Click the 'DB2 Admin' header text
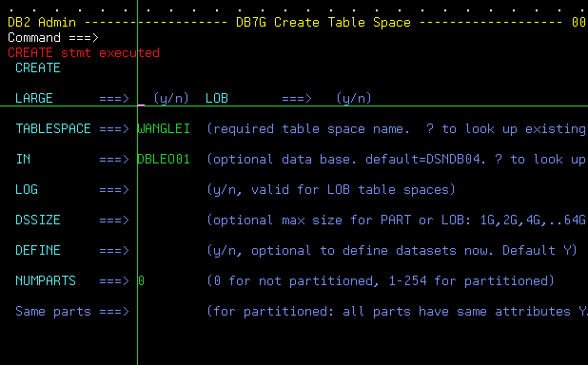Screen dimensions: 588x365 pyautogui.click(x=42, y=23)
